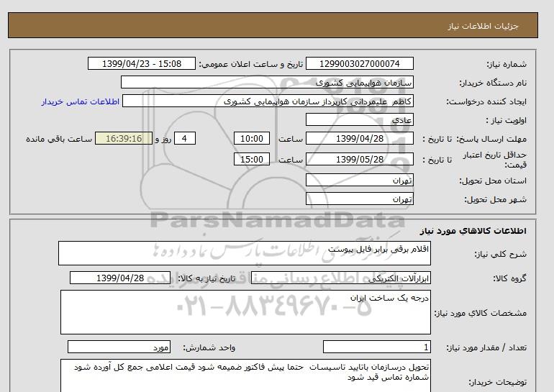Click priority field showing عادی
This screenshot has height=392, width=554.
pos(359,119)
